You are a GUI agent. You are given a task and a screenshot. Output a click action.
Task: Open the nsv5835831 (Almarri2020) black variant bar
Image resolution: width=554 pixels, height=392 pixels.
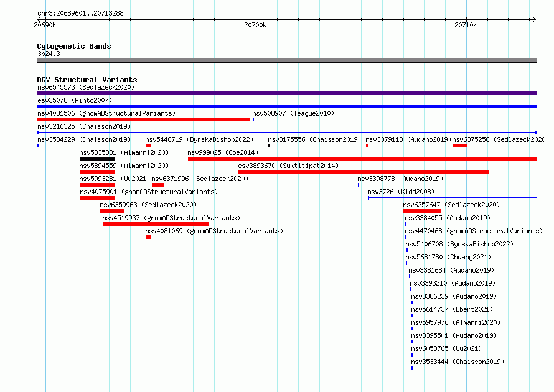pos(98,159)
